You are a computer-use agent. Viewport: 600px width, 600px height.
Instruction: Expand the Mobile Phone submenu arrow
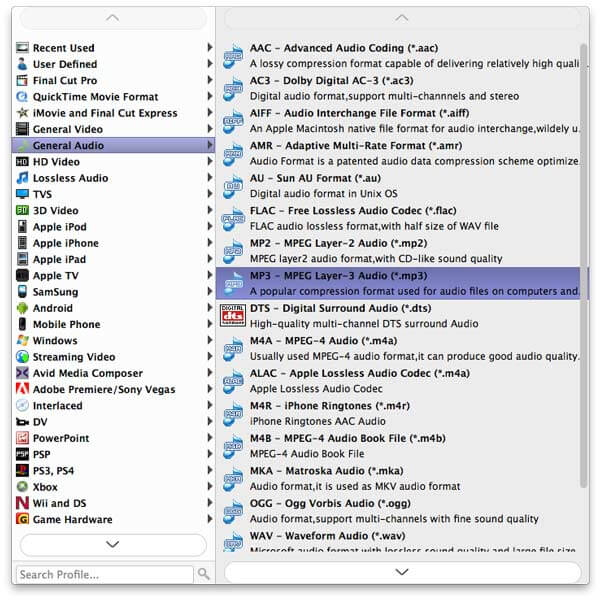(x=210, y=324)
